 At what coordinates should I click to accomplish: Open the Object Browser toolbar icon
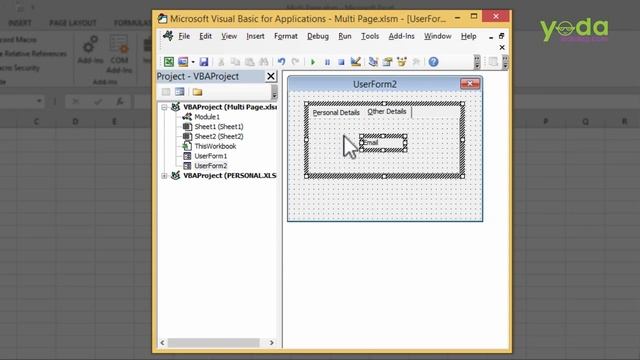pyautogui.click(x=402, y=62)
